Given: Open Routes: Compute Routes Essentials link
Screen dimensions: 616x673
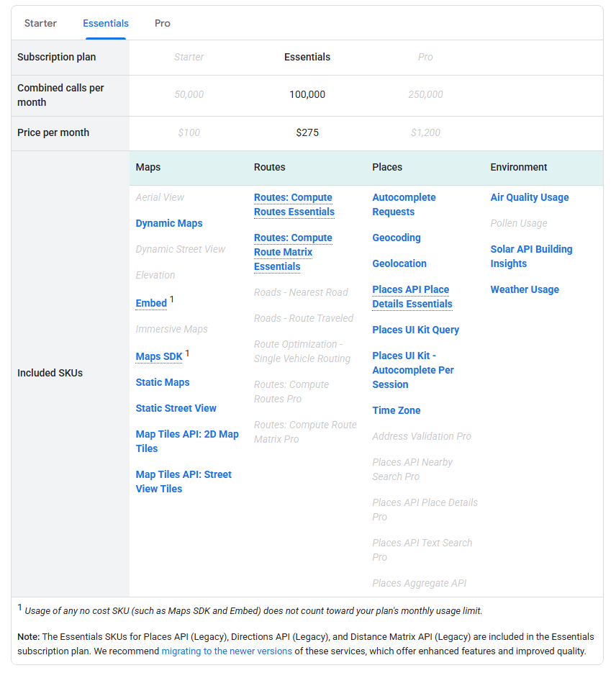Looking at the screenshot, I should pyautogui.click(x=293, y=204).
